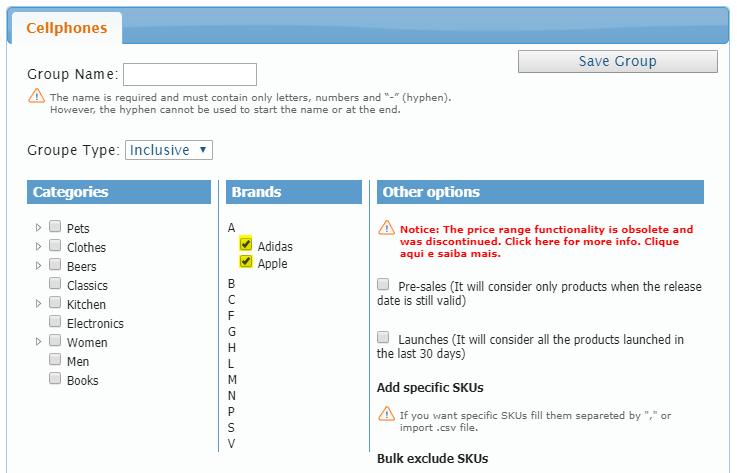Expand the Pets category tree
The height and width of the screenshot is (473, 737).
[39, 228]
